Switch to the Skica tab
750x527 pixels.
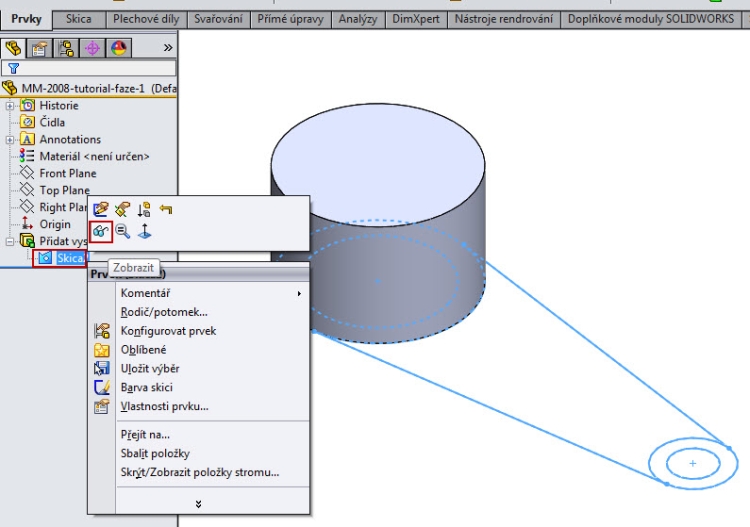point(78,19)
